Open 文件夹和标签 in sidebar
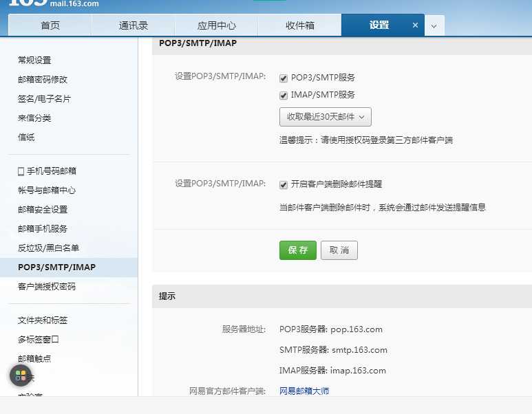Screen dimensions: 532x414 43,320
